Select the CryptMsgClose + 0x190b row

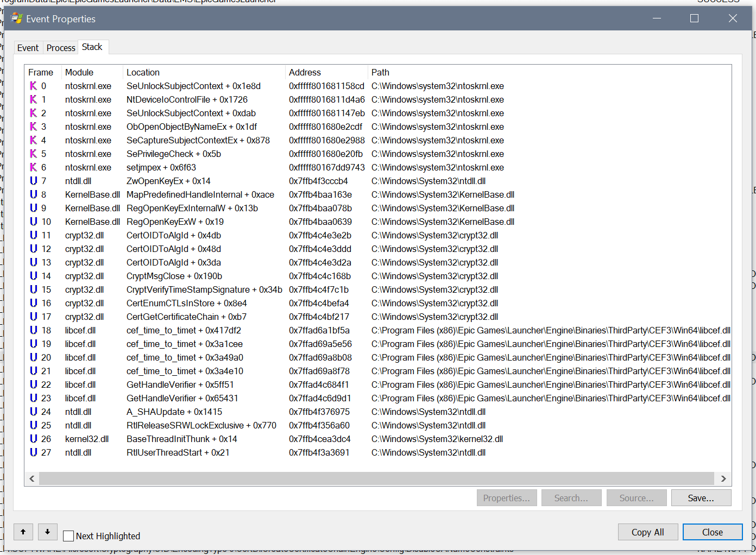click(378, 276)
